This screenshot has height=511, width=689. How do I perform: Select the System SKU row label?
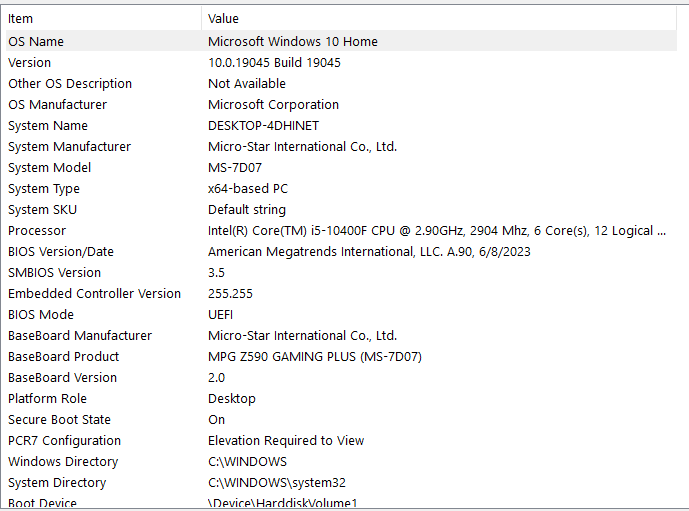43,210
